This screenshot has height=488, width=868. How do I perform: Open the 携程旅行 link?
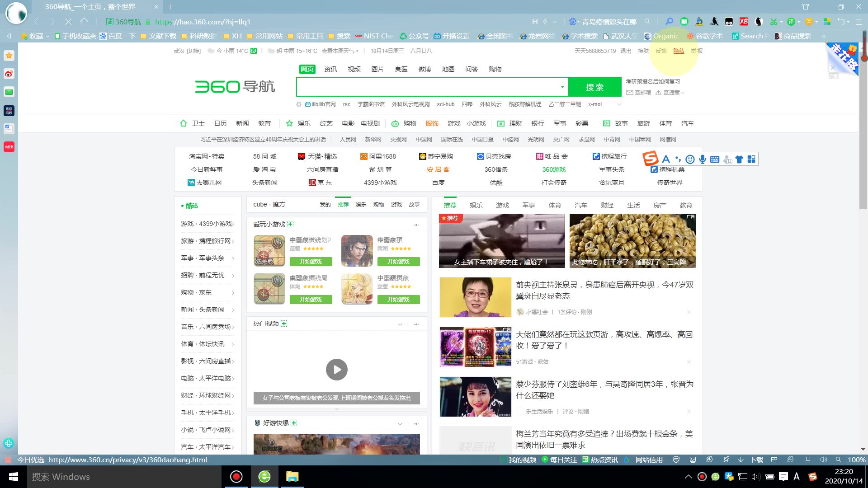coord(610,156)
